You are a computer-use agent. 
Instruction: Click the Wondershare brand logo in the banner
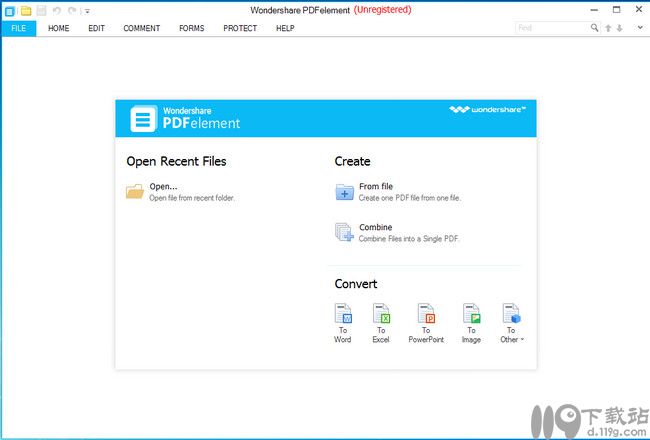click(x=488, y=109)
